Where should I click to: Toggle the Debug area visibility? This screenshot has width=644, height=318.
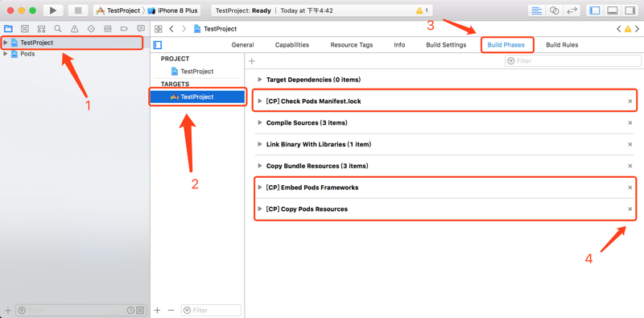[x=612, y=10]
